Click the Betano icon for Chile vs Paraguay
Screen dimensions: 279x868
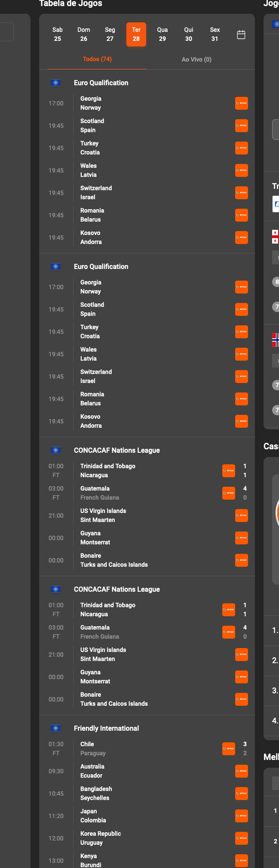pyautogui.click(x=229, y=748)
